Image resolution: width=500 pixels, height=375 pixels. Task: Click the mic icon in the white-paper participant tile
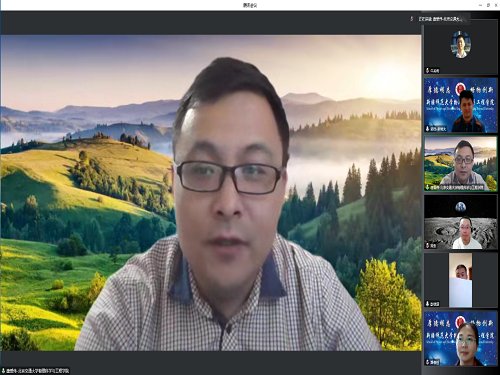pyautogui.click(x=428, y=304)
